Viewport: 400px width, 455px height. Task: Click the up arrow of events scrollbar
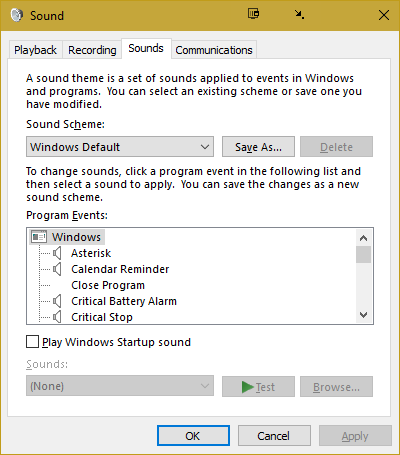[363, 238]
